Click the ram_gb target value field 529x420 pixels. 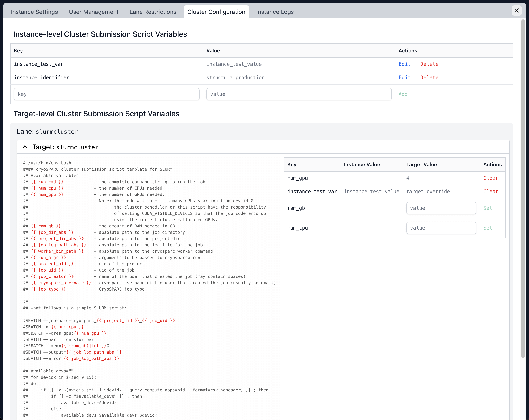point(441,208)
